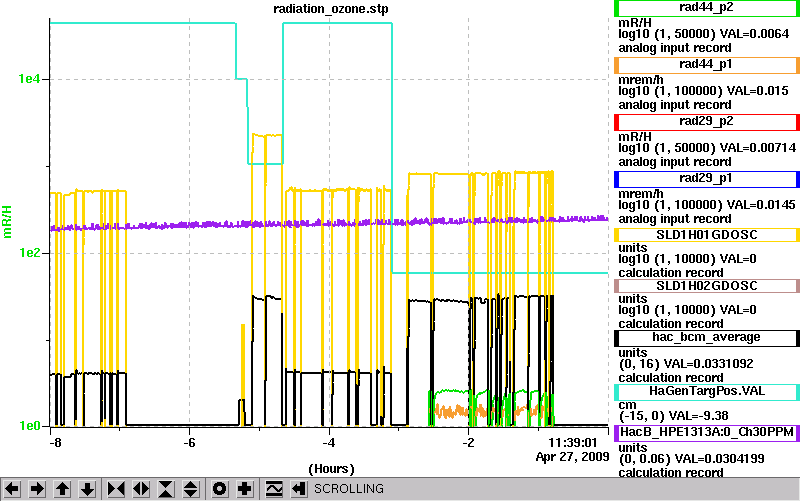The width and height of the screenshot is (800, 501).
Task: Click the -4 hours x-axis tick label
Action: [329, 442]
